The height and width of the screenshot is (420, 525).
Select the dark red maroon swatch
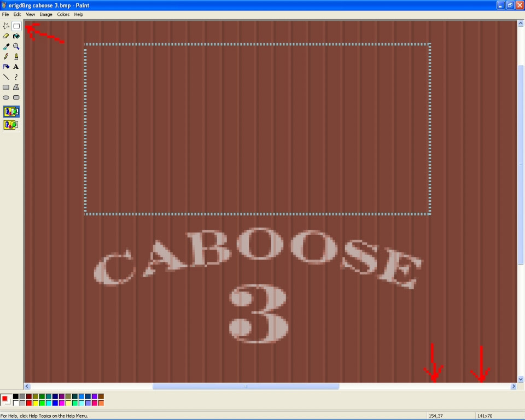pos(29,396)
